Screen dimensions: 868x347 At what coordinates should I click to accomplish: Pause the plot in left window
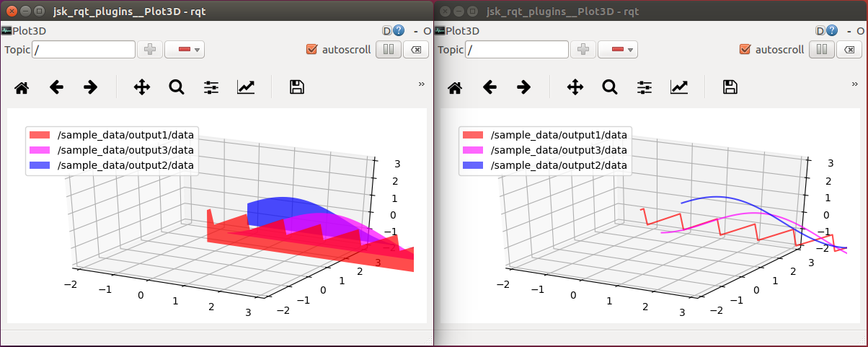coord(388,50)
